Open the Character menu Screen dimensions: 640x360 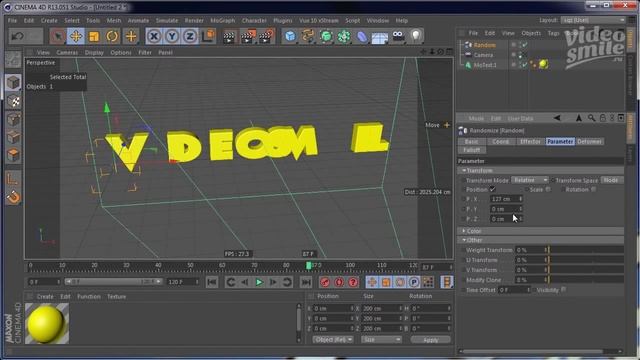(254, 20)
